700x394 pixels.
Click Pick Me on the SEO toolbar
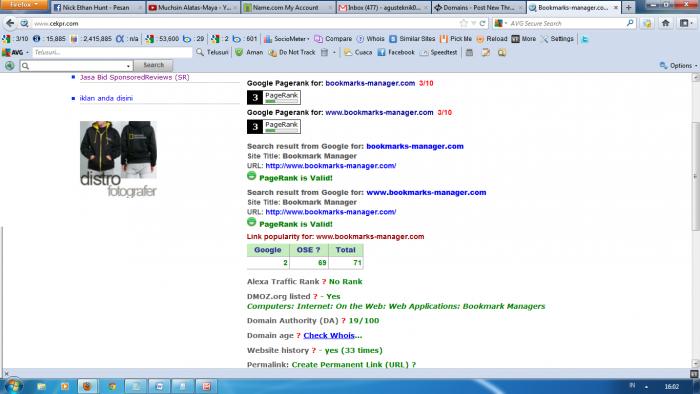point(456,39)
